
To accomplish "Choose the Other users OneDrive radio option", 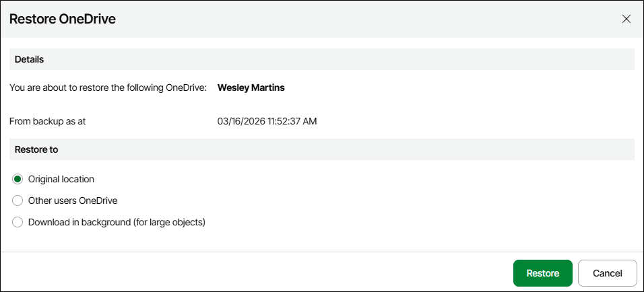I will coord(18,200).
